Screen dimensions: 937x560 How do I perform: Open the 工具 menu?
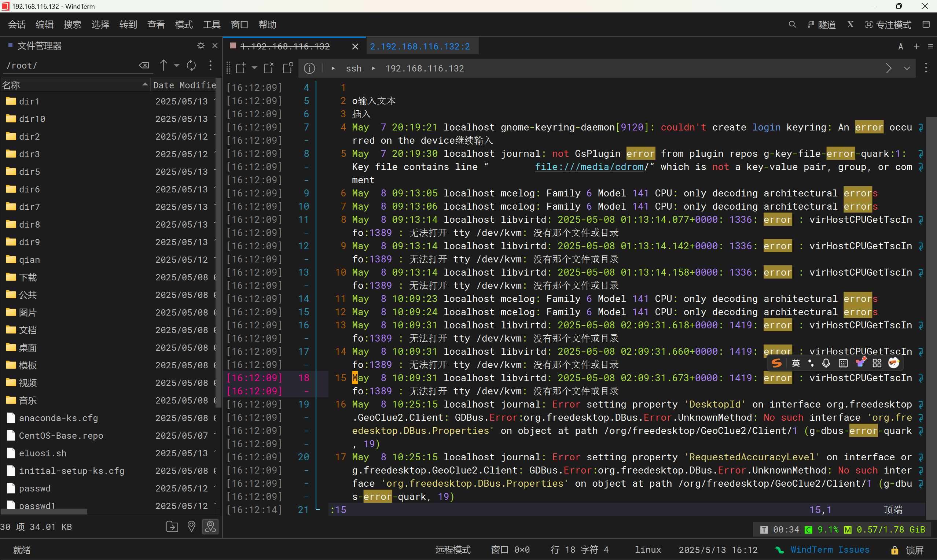click(x=212, y=25)
